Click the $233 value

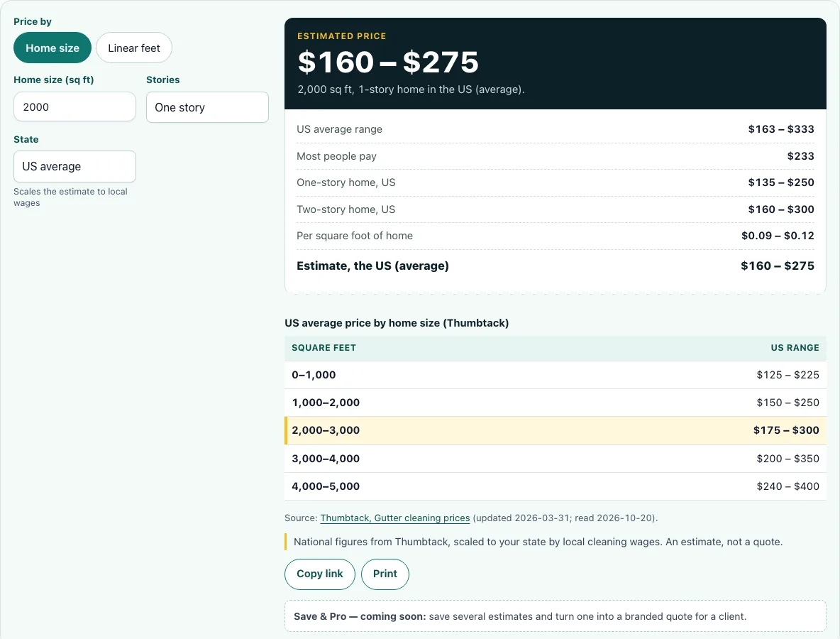[800, 156]
